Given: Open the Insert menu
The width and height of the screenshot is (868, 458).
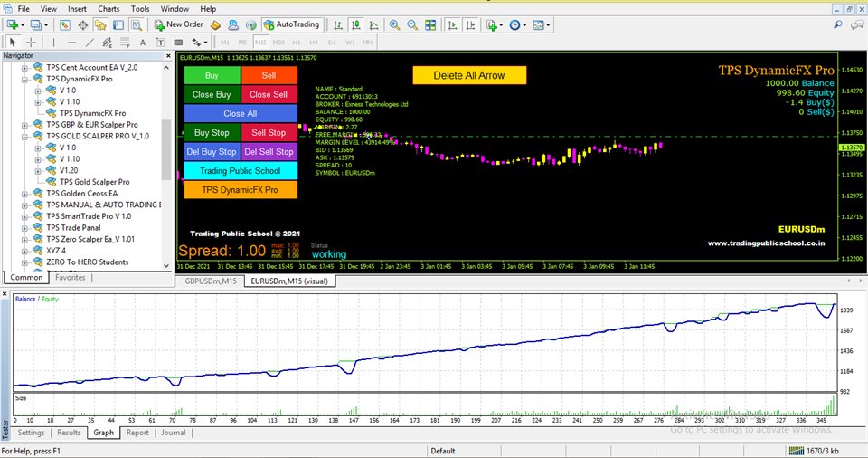Looking at the screenshot, I should tap(77, 9).
